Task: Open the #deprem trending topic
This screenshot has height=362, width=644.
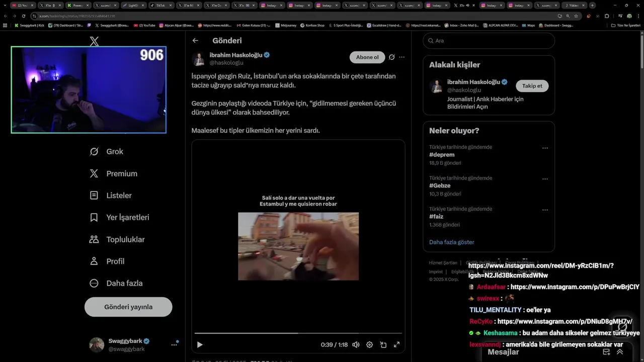Action: tap(442, 155)
